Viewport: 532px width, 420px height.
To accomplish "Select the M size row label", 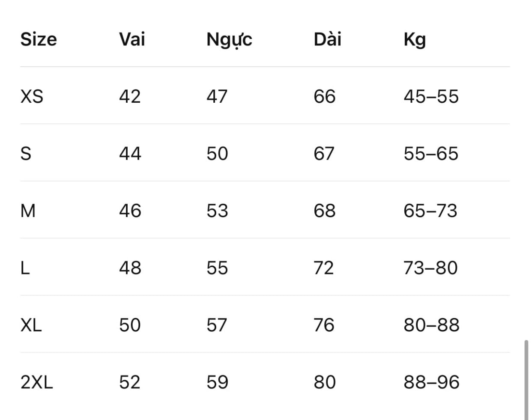I will point(28,211).
